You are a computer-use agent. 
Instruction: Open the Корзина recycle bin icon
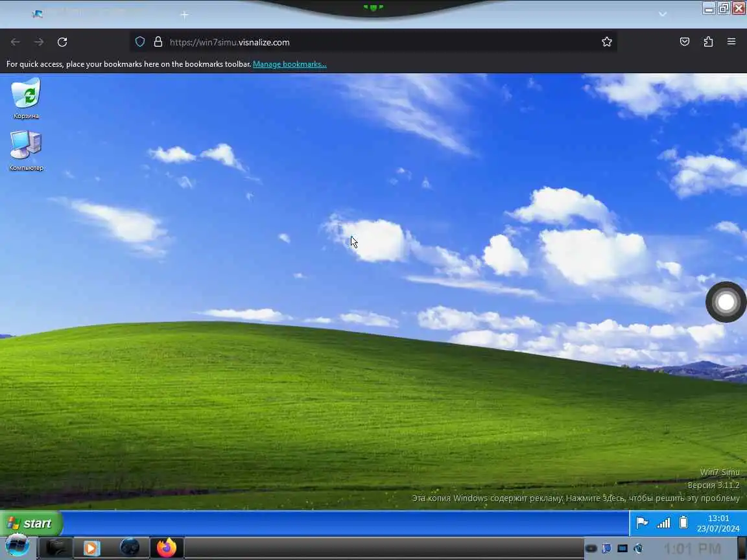click(x=26, y=98)
